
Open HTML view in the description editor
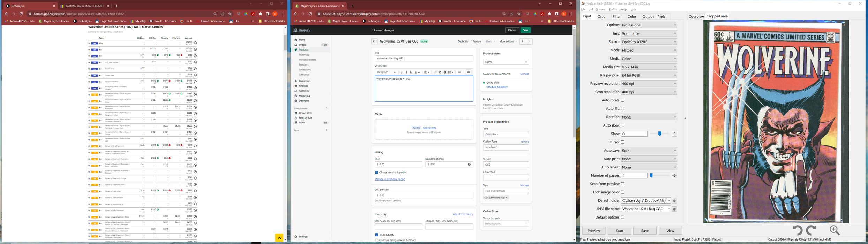click(x=468, y=72)
